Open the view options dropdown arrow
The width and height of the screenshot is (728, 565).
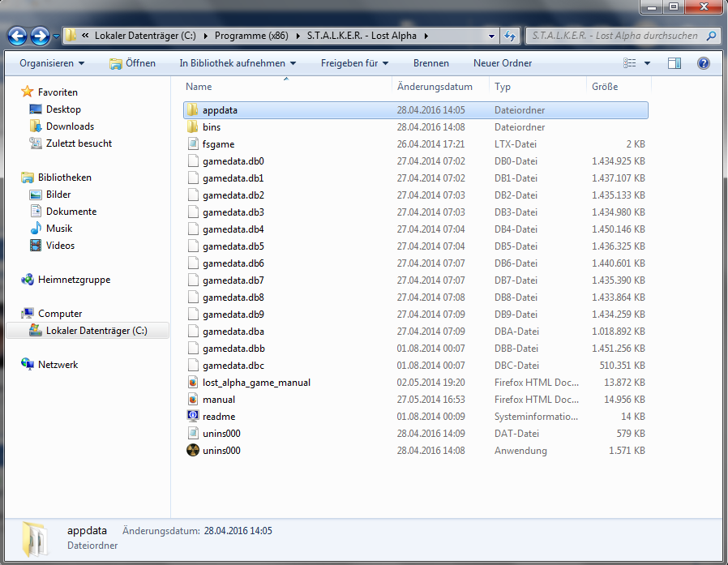tap(647, 63)
